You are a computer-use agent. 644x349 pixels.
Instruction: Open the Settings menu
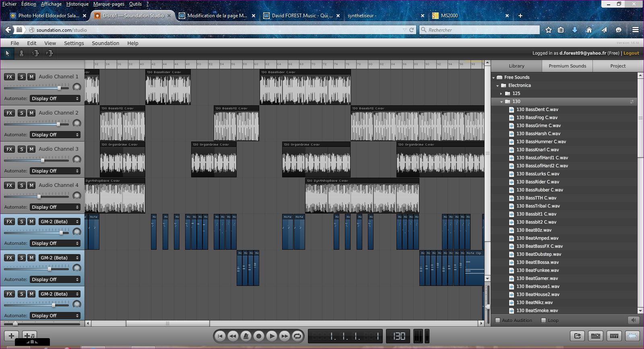[74, 43]
